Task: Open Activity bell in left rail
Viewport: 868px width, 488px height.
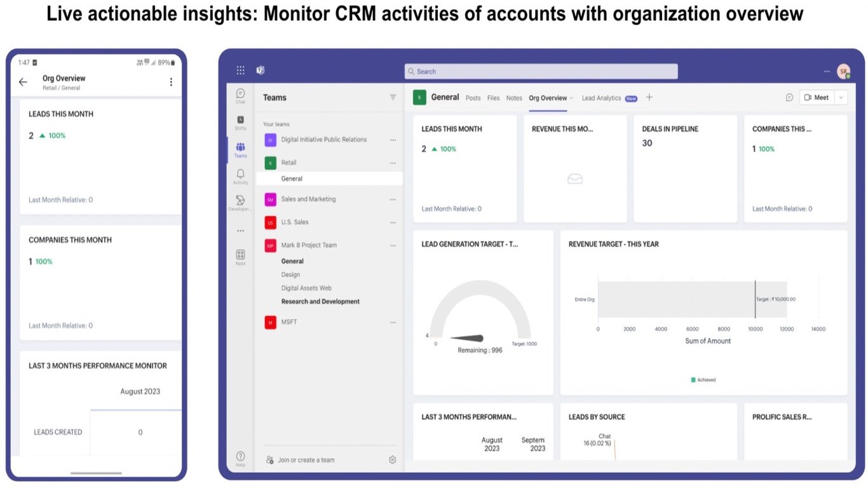Action: 240,177
